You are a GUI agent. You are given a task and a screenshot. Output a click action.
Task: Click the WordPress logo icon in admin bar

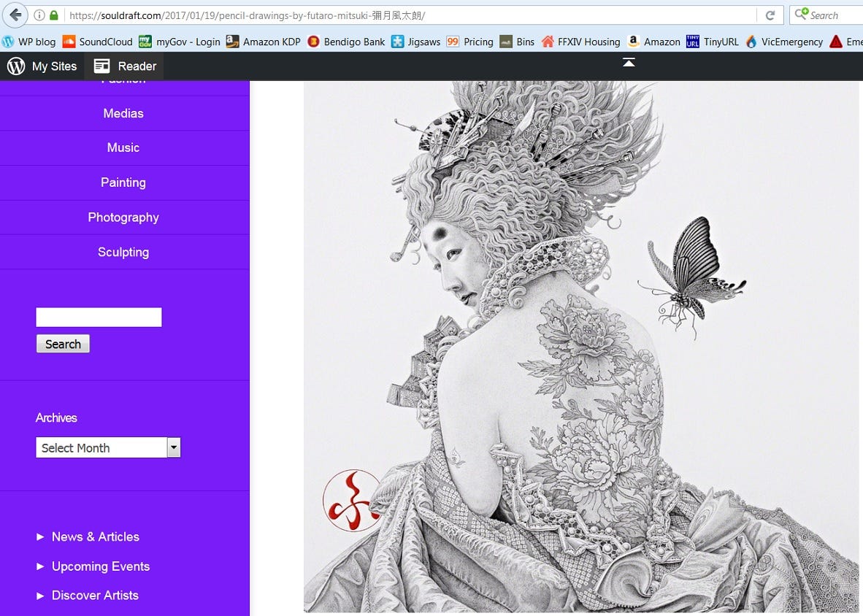[x=16, y=66]
